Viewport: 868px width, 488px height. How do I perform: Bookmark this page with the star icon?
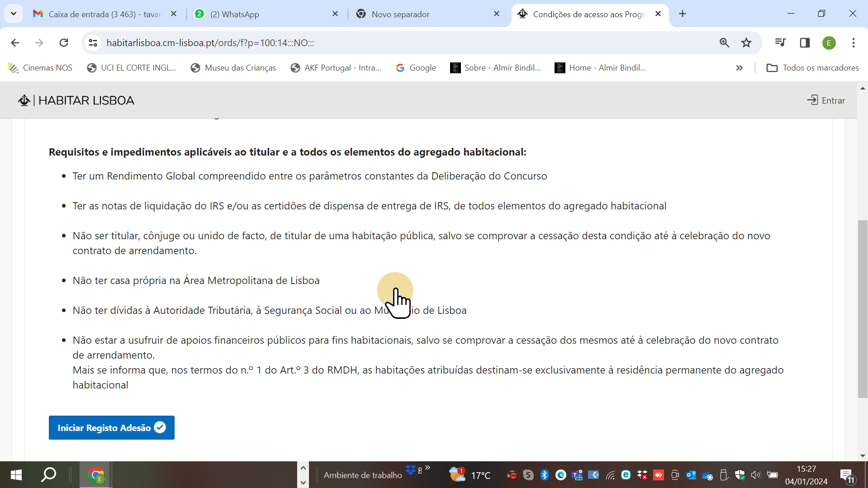pyautogui.click(x=746, y=43)
